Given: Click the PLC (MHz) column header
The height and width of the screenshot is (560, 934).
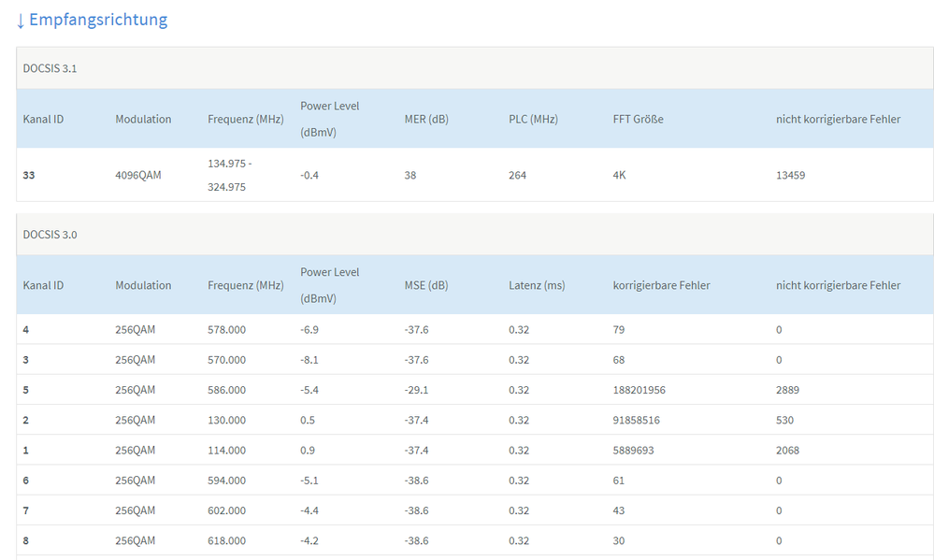Looking at the screenshot, I should pos(533,119).
